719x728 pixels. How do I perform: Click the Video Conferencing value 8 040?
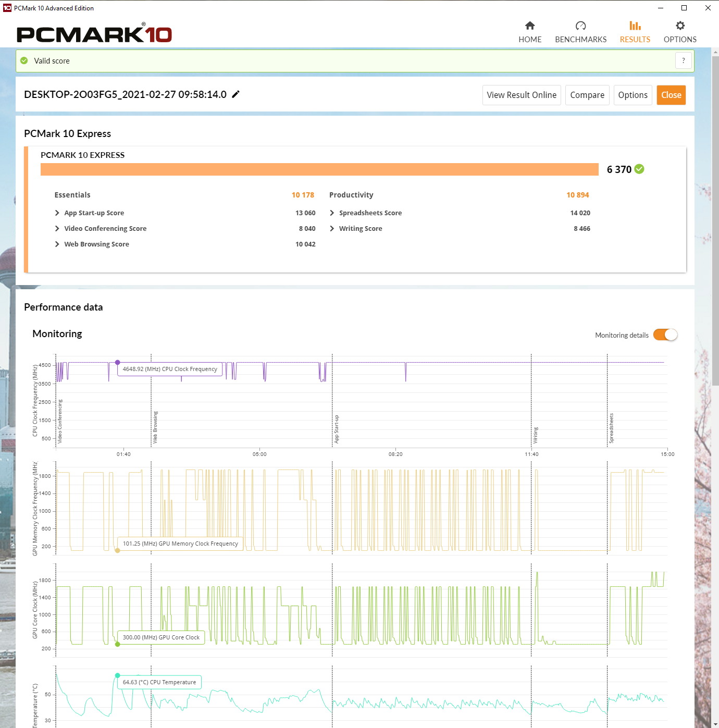pos(307,228)
